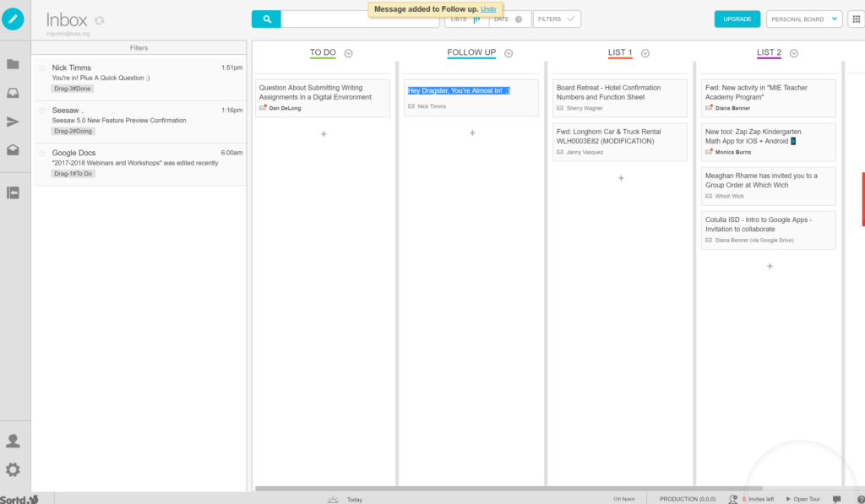Open the apps grid icon
865x504 pixels.
click(x=856, y=19)
